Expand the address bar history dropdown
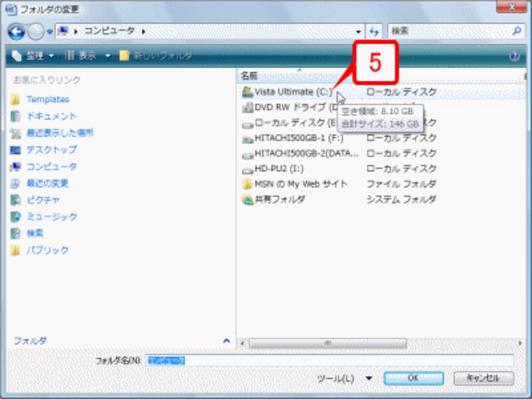This screenshot has height=399, width=532. pos(359,31)
